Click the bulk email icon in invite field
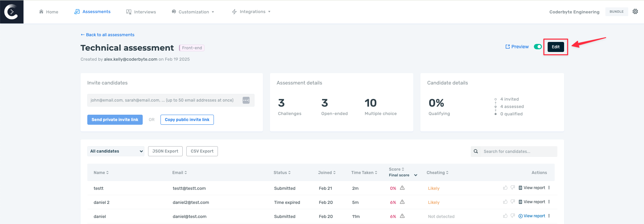644x224 pixels. pos(246,100)
